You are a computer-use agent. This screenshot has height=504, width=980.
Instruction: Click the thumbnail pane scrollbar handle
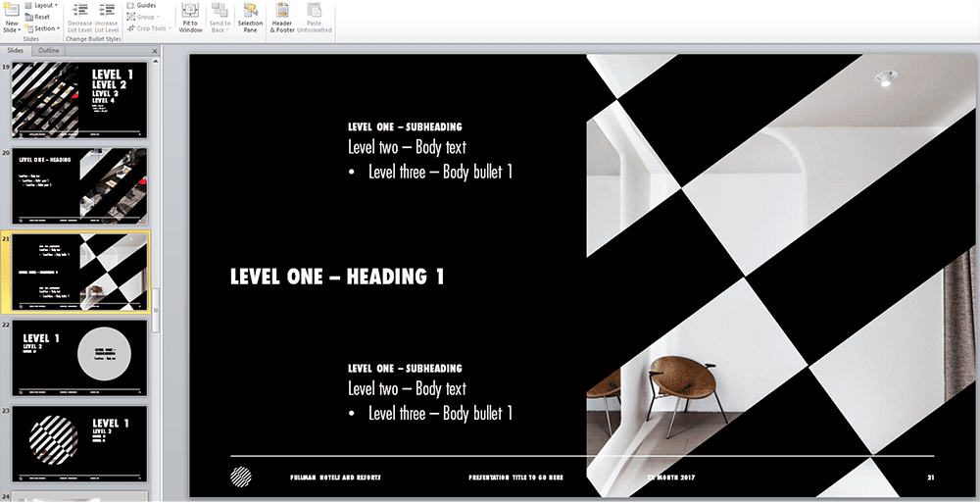156,311
